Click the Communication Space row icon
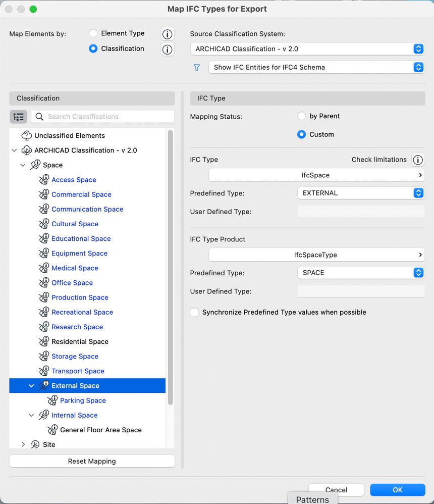 [x=44, y=209]
